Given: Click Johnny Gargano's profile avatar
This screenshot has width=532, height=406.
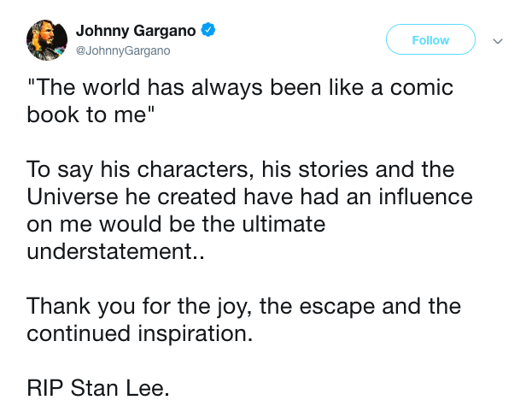Looking at the screenshot, I should 47,40.
